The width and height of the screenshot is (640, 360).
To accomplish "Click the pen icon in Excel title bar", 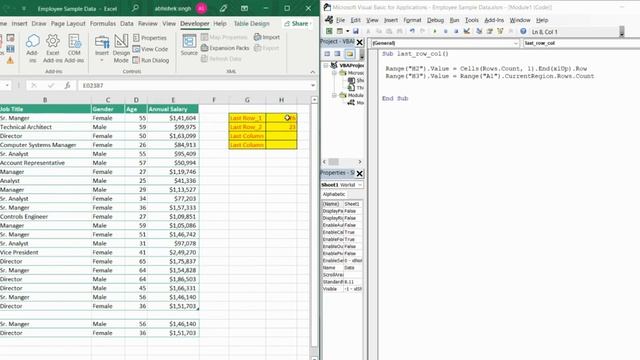I will [223, 8].
